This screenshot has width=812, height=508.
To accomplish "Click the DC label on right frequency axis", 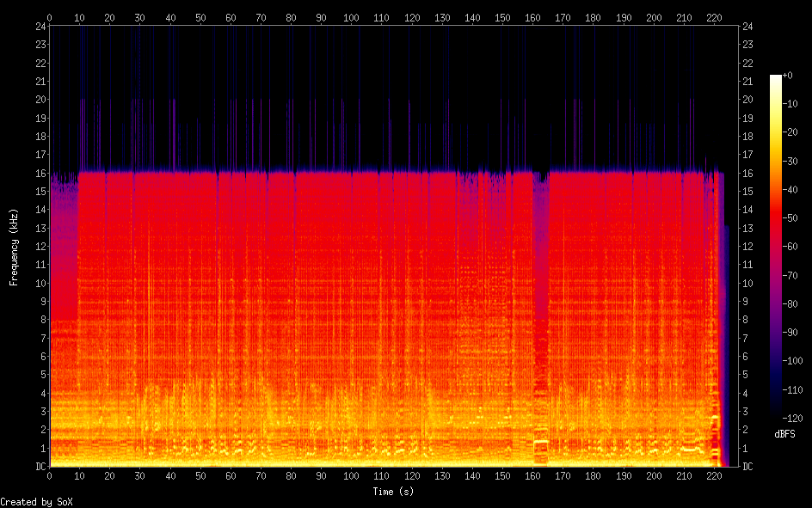I will (747, 467).
